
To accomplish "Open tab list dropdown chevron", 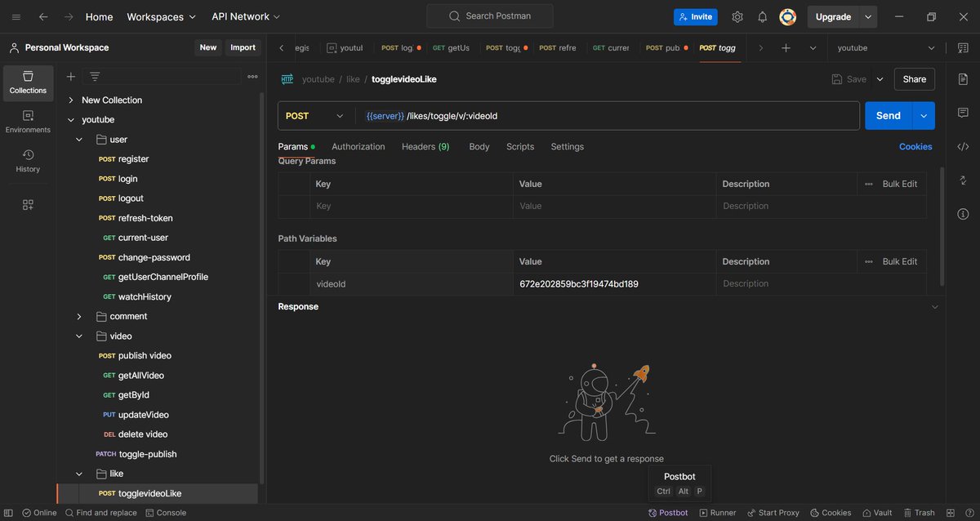I will pos(813,48).
